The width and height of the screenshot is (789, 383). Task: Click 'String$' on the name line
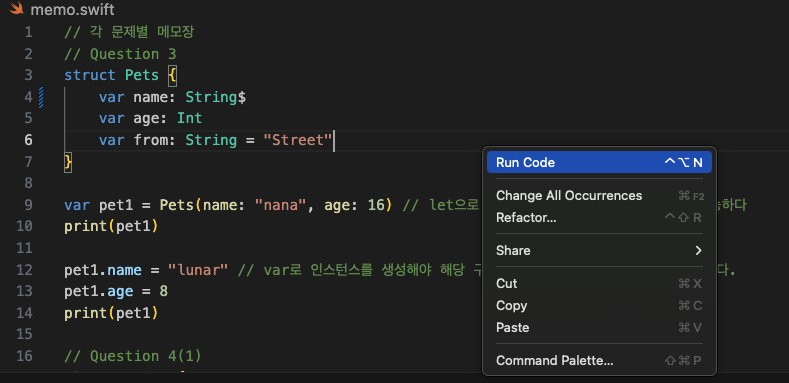[x=216, y=97]
